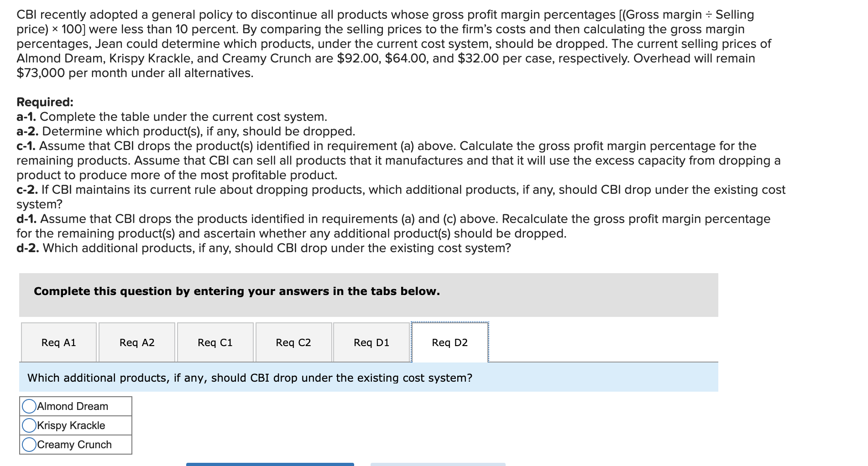Click the light blue button at bottom right
868x466 pixels.
point(438,464)
